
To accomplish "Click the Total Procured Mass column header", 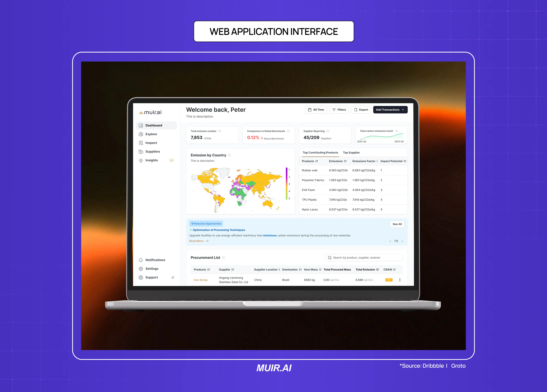I will click(337, 270).
